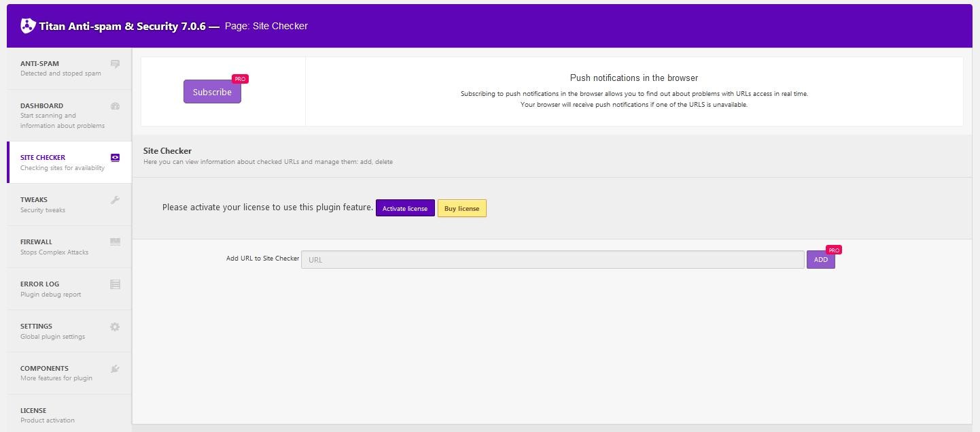Viewport: 980px width, 432px height.
Task: Click the Titan shield logo icon
Action: click(28, 26)
